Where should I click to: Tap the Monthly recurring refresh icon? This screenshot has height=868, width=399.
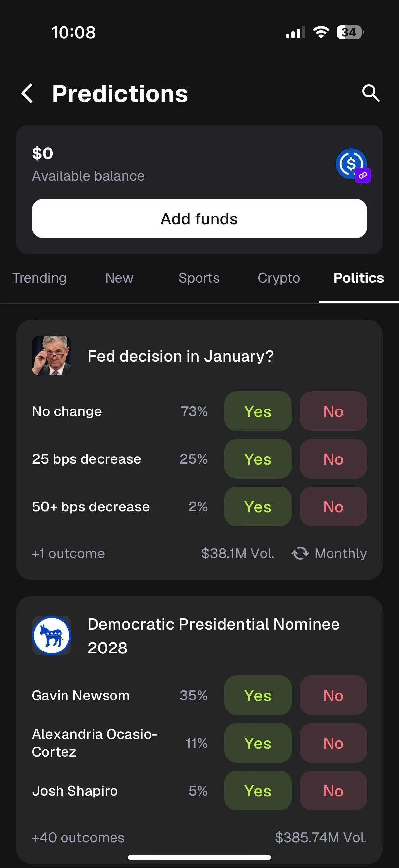[300, 553]
